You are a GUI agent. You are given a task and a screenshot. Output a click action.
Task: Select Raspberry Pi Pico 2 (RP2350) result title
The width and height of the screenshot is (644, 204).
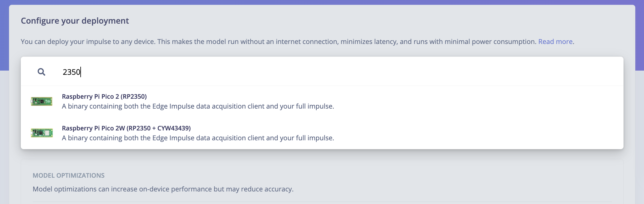(104, 96)
